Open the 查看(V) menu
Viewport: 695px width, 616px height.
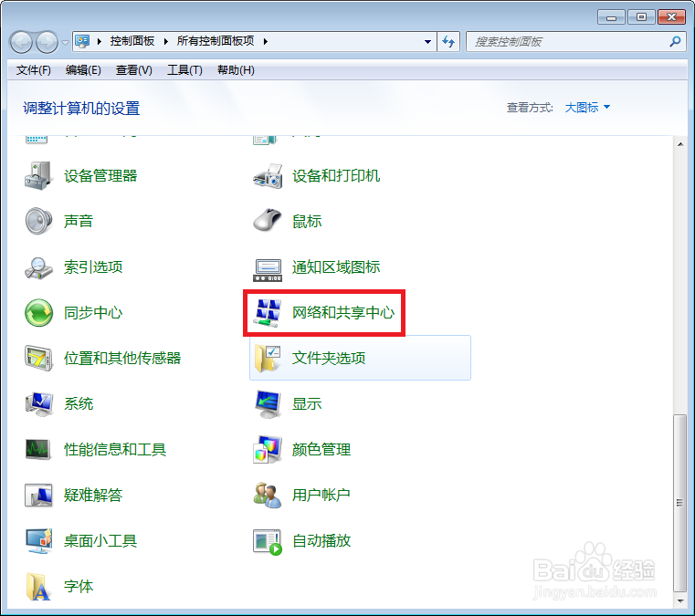click(134, 70)
